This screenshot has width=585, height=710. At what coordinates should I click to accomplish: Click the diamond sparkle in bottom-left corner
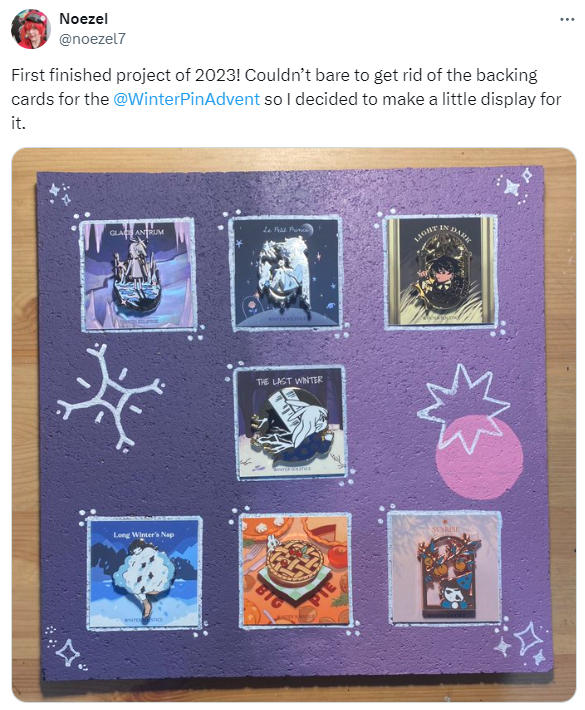pos(68,650)
